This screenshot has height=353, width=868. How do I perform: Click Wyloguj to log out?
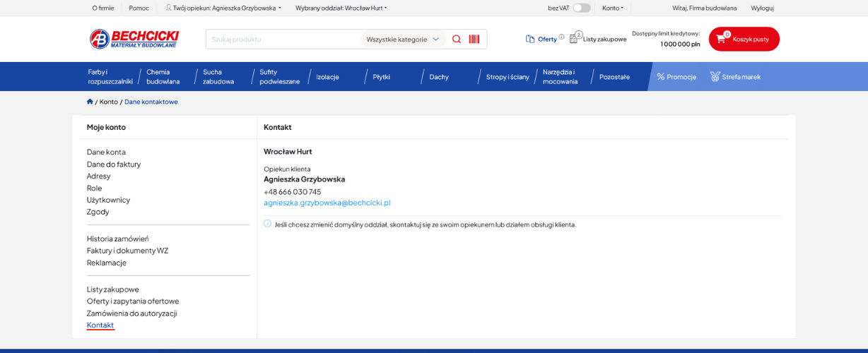(x=762, y=8)
